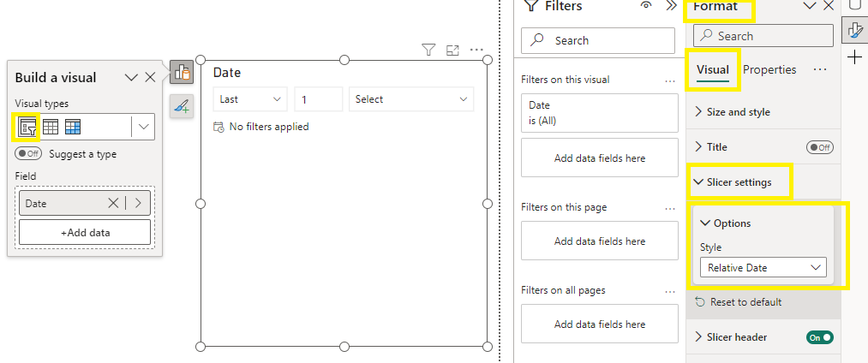Click the Format paintbrush icon in side rail
This screenshot has width=868, height=363.
854,30
